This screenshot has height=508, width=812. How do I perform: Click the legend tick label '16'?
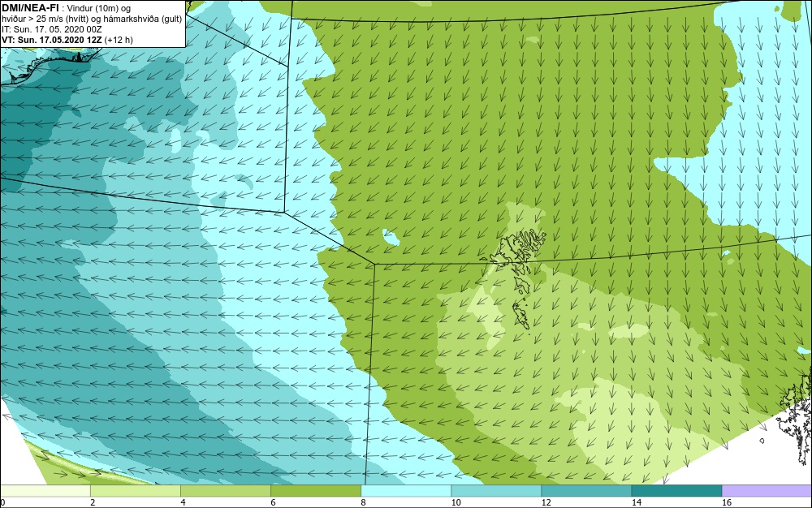click(726, 502)
